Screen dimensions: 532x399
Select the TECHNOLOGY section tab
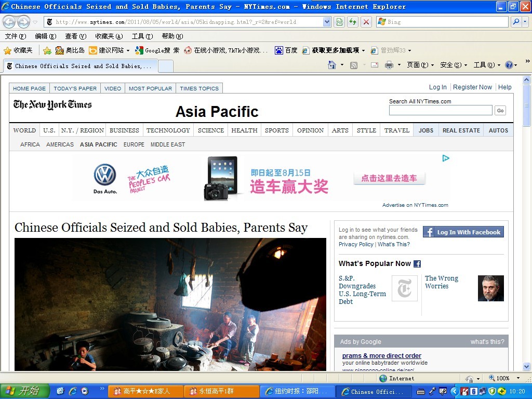pos(168,130)
